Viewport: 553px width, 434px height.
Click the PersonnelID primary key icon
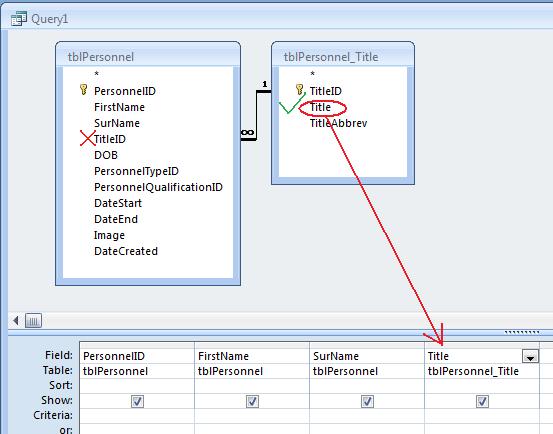click(84, 90)
